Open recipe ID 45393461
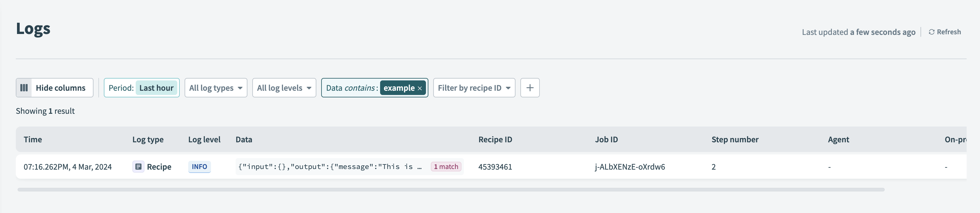 (x=495, y=167)
